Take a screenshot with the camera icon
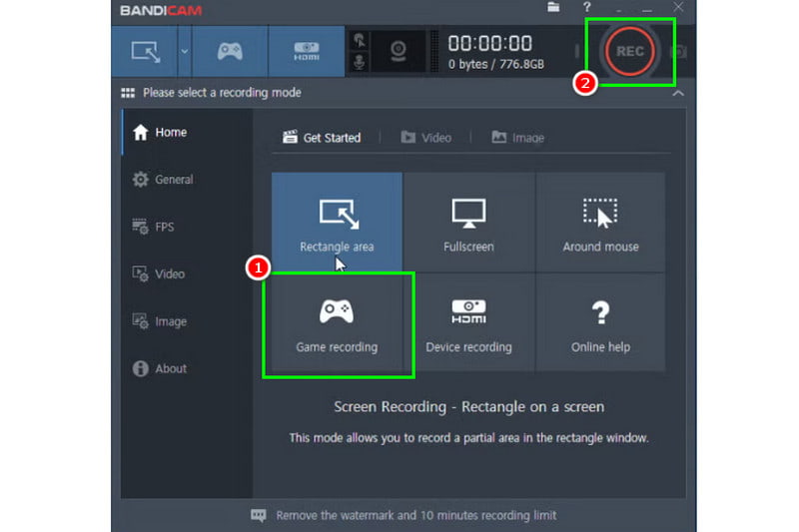This screenshot has height=532, width=799. (679, 52)
